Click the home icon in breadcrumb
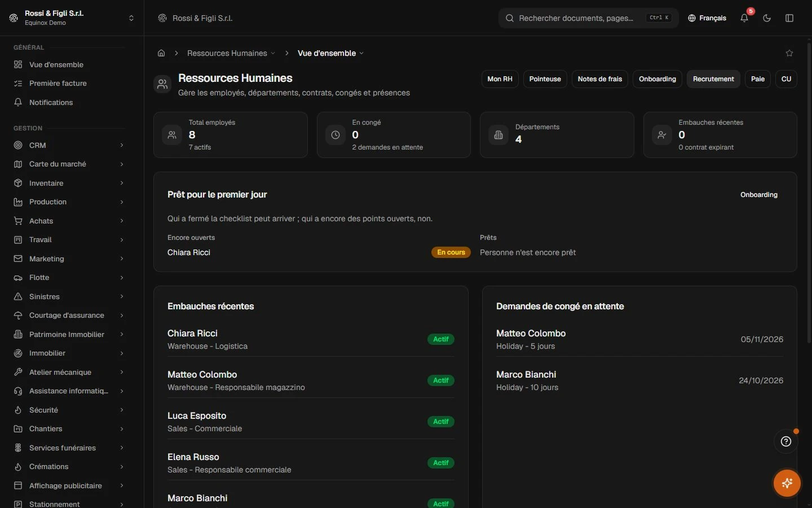The width and height of the screenshot is (812, 508). (161, 53)
